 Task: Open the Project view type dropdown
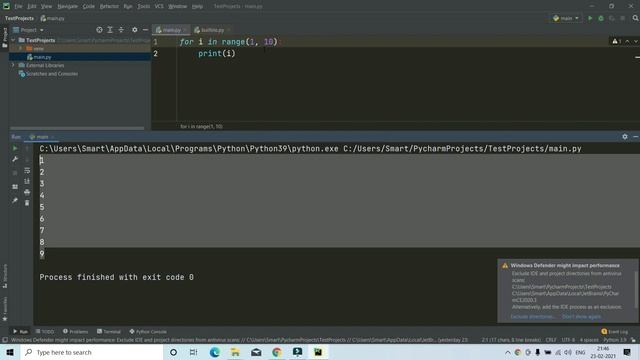tap(29, 30)
